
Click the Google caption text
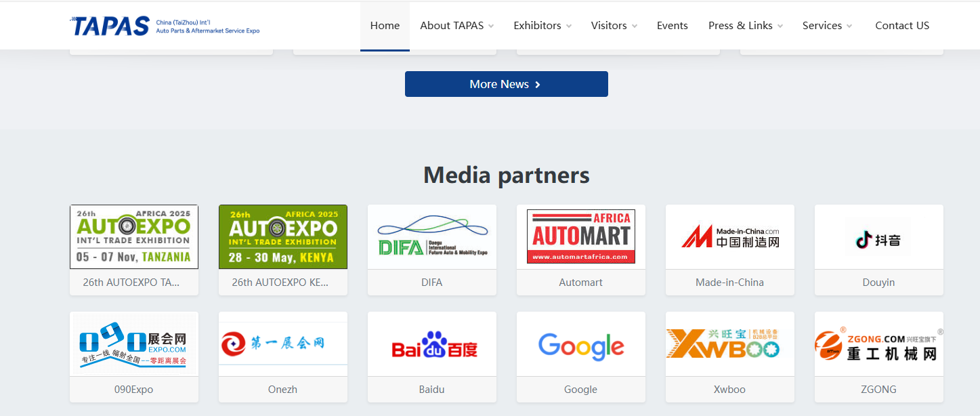581,390
